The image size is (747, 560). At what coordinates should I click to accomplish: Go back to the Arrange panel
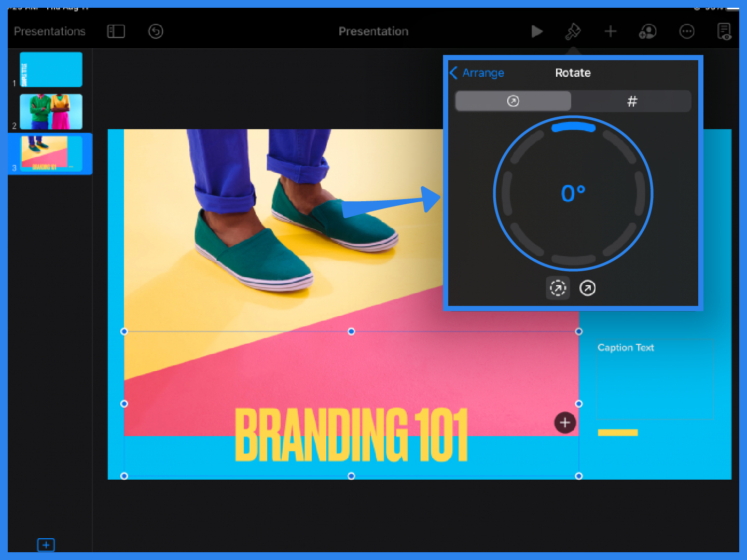coord(477,73)
